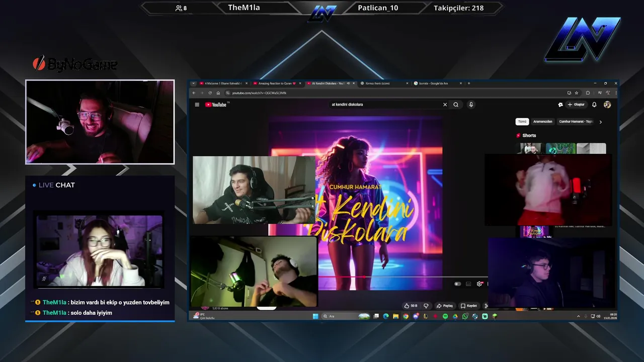Viewport: 644px width, 362px height.
Task: Open Microsoft Edge from taskbar
Action: (x=386, y=316)
